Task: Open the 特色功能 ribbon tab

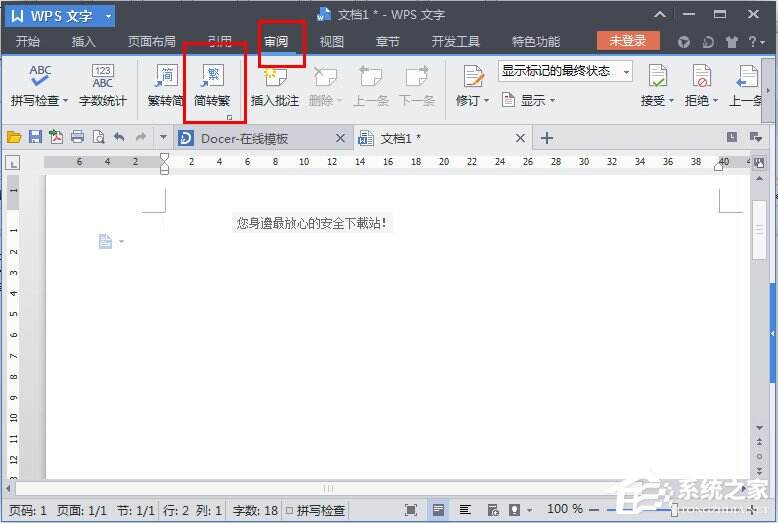Action: (535, 42)
